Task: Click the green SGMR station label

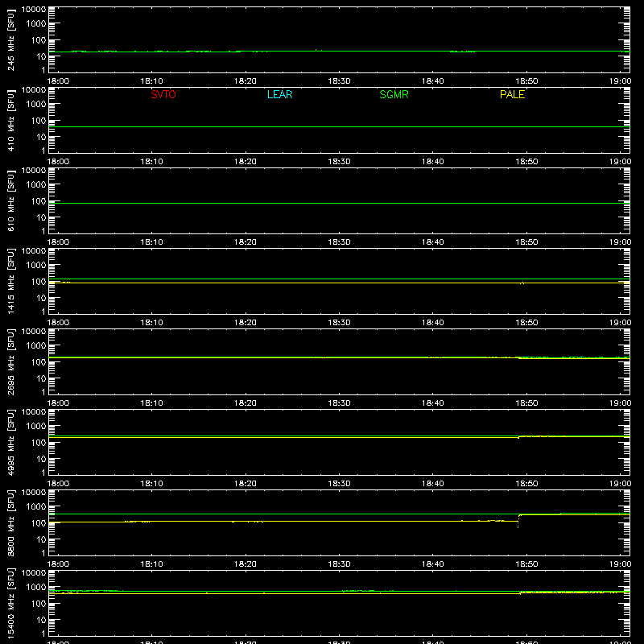Action: coord(394,94)
